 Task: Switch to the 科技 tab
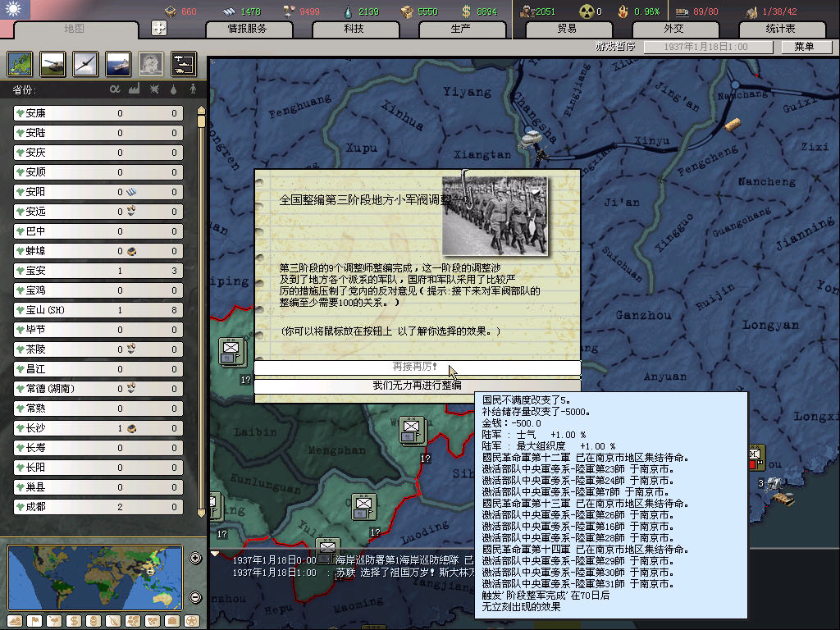tap(354, 29)
